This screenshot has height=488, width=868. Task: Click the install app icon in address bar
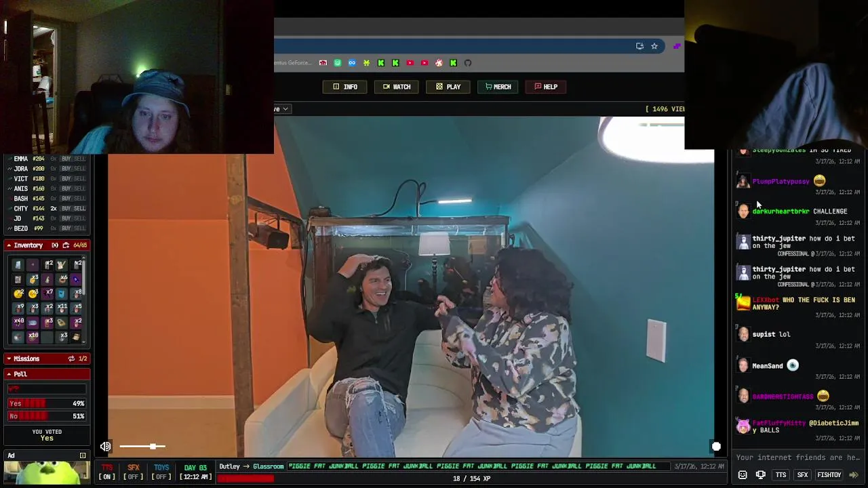click(x=639, y=46)
